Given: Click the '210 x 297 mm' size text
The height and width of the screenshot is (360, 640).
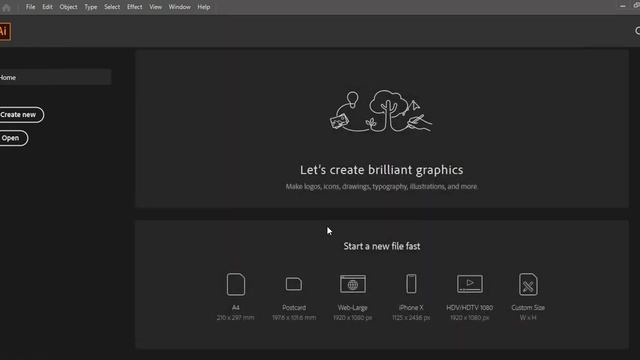Looking at the screenshot, I should pos(236,318).
